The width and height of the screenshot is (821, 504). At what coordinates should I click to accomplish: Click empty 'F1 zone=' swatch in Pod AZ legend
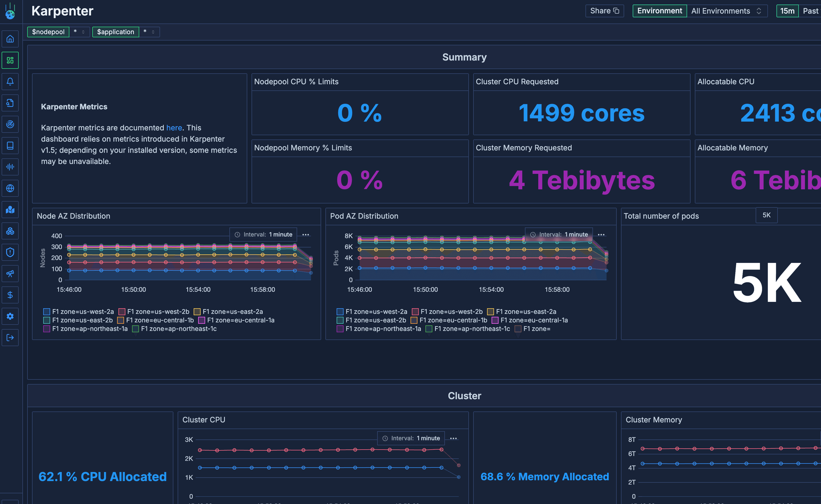pyautogui.click(x=518, y=329)
